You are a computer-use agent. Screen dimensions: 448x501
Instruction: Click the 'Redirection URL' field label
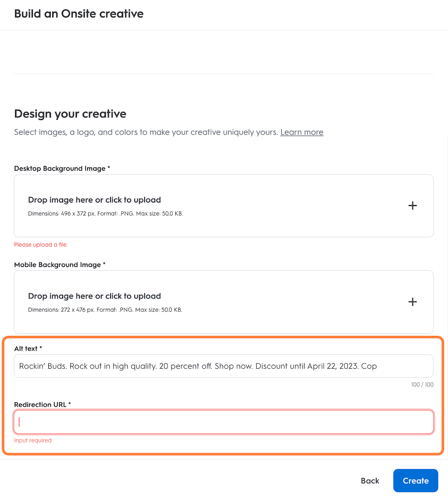coord(40,405)
